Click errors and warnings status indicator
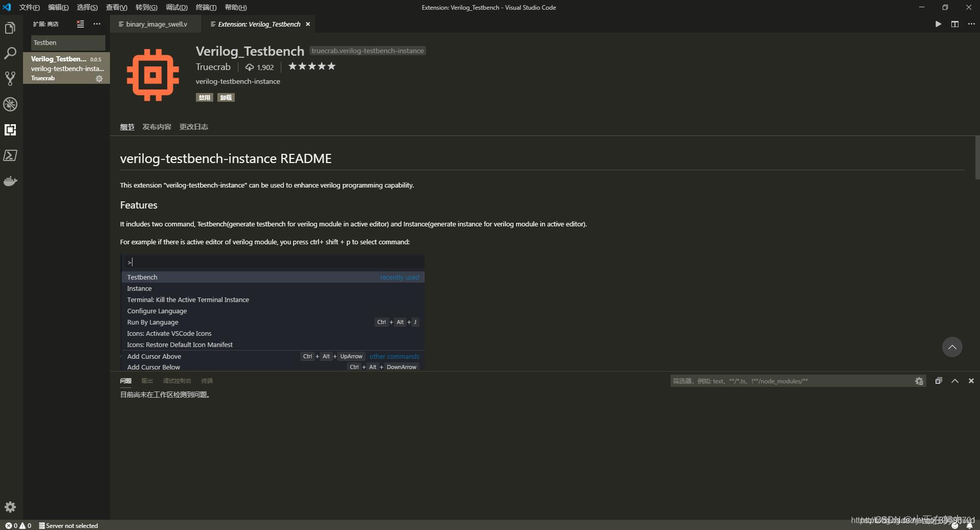Screen dimensions: 980x530 18,525
